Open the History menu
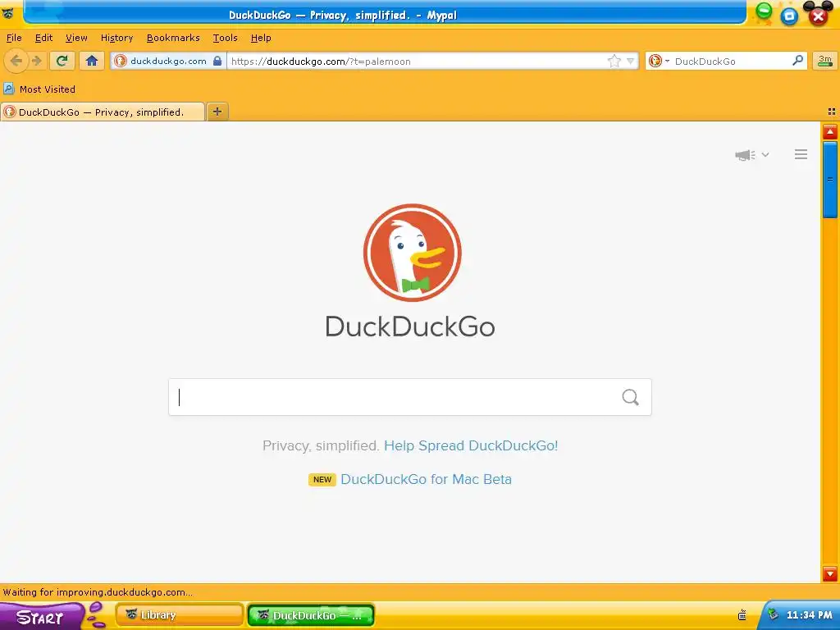840x630 pixels. click(116, 38)
